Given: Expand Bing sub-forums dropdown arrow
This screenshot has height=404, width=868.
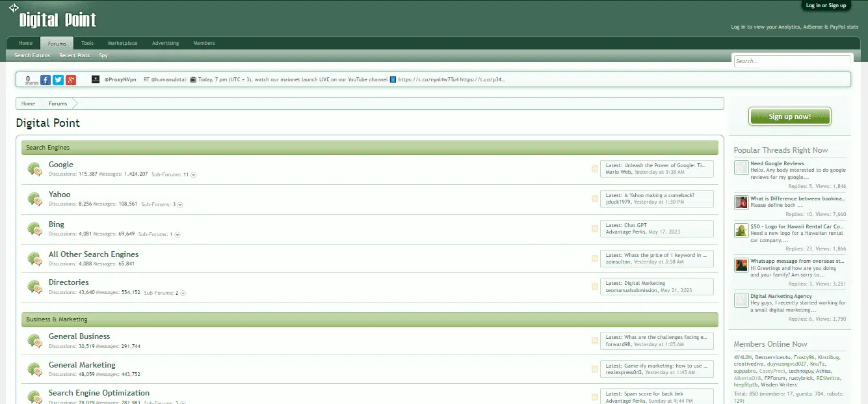Looking at the screenshot, I should [178, 235].
